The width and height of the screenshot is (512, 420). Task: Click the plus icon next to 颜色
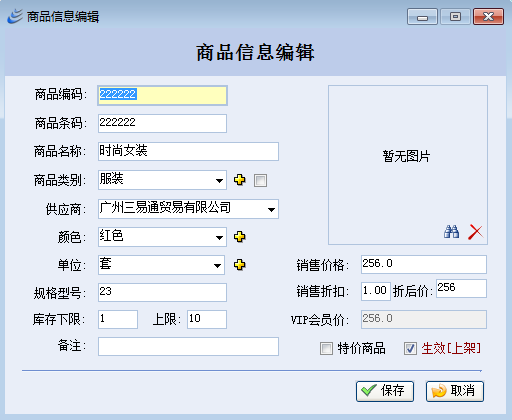coord(240,237)
